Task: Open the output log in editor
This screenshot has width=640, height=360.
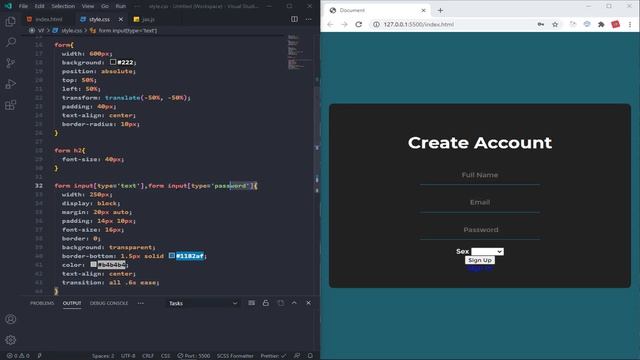Action: (280, 303)
